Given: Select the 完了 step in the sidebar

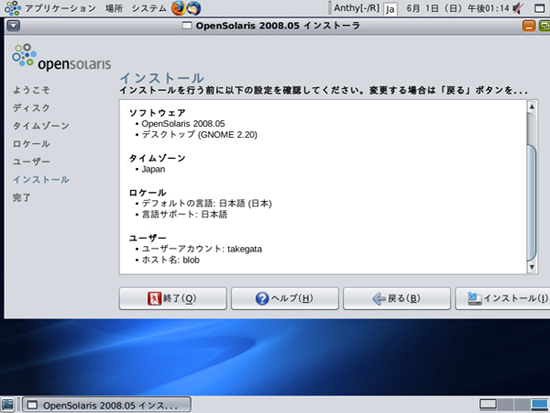Looking at the screenshot, I should point(22,198).
